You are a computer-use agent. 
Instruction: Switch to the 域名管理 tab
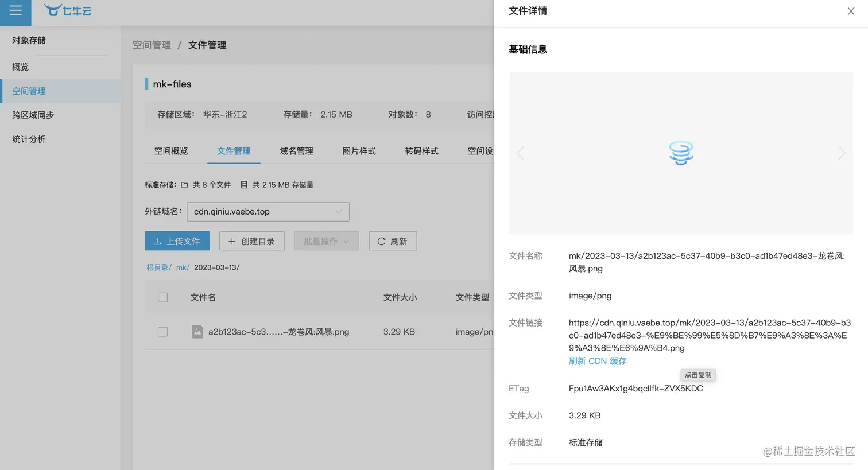296,151
